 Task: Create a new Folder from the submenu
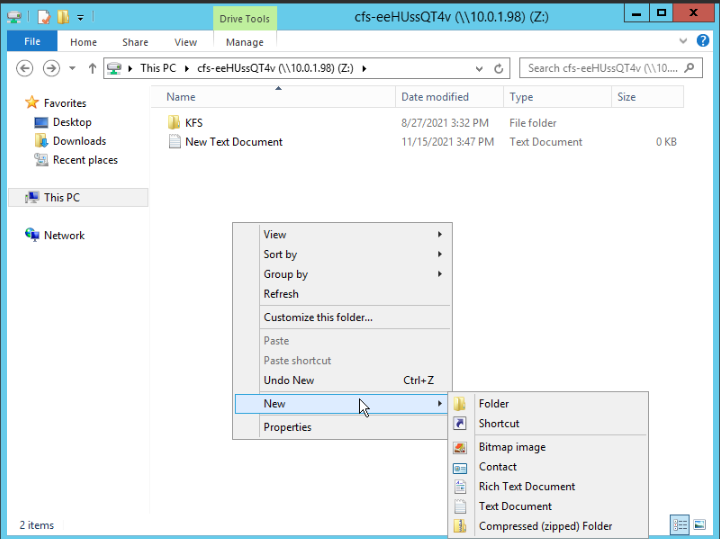(x=548, y=404)
